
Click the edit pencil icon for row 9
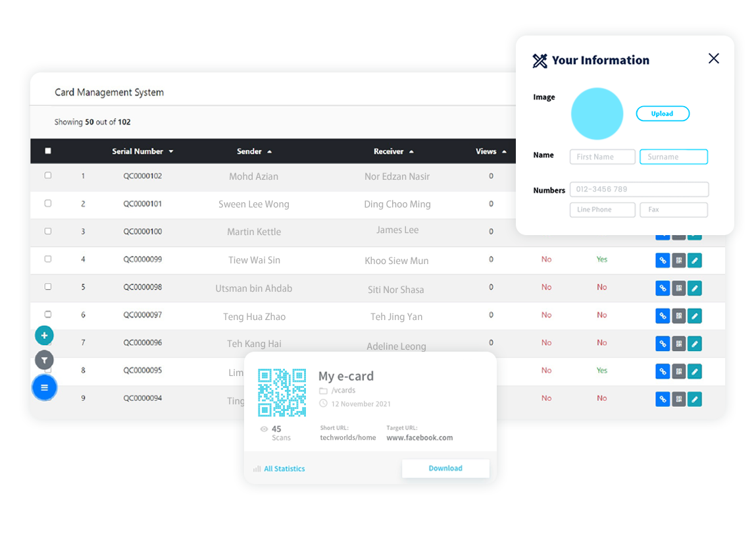[694, 399]
